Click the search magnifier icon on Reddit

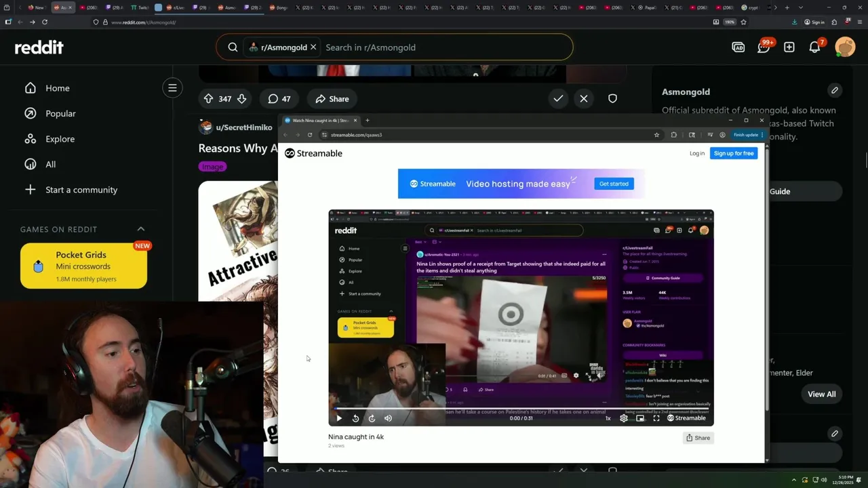click(233, 47)
